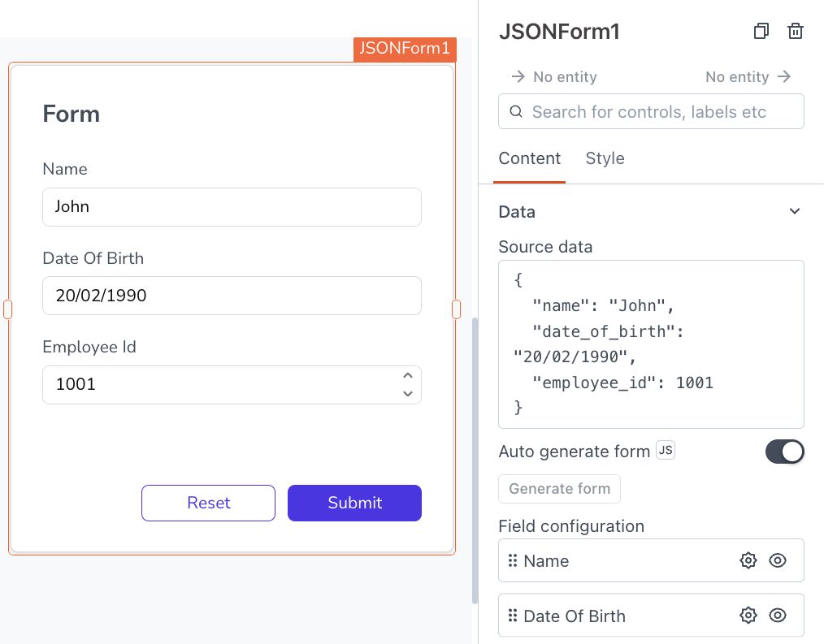824x644 pixels.
Task: Hide the Name field with eye icon
Action: [x=778, y=560]
